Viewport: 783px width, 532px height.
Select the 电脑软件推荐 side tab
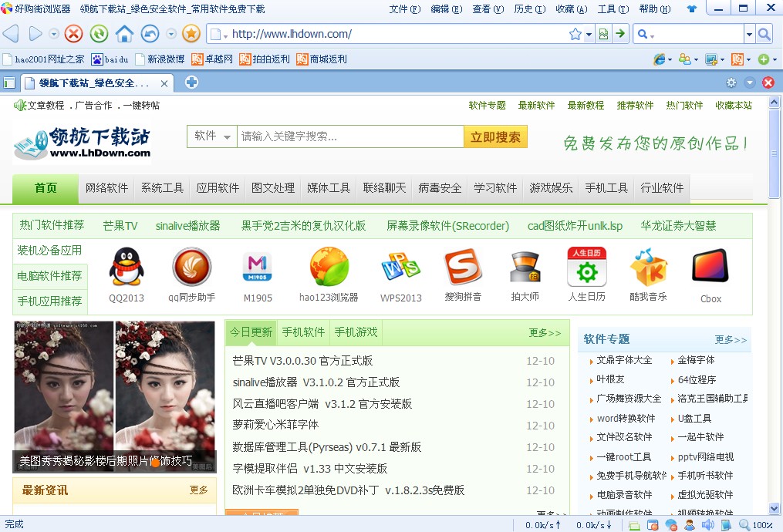(49, 276)
